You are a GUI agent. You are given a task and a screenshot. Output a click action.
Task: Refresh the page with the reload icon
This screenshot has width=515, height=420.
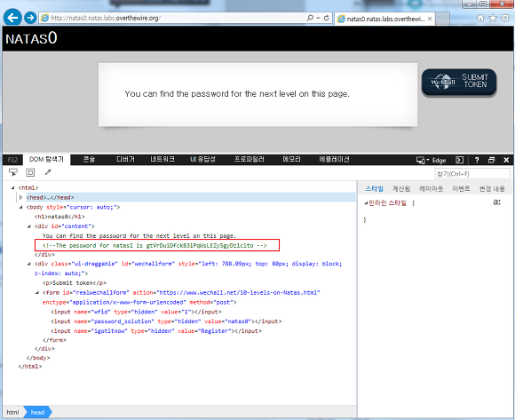pos(327,18)
